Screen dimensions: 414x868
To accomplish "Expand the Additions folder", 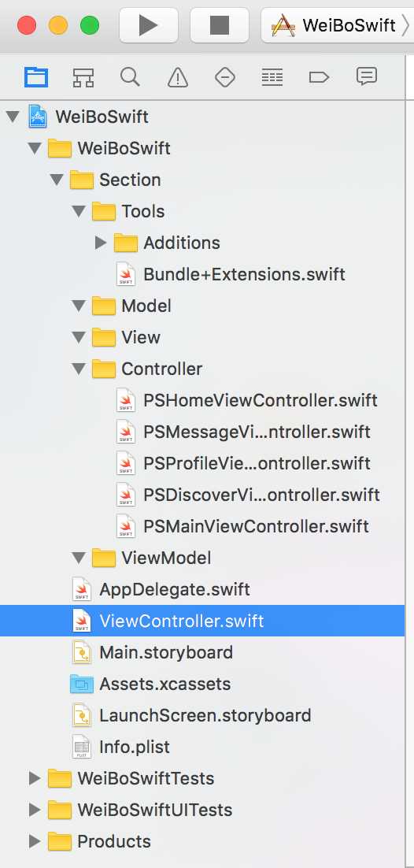I will (x=101, y=243).
